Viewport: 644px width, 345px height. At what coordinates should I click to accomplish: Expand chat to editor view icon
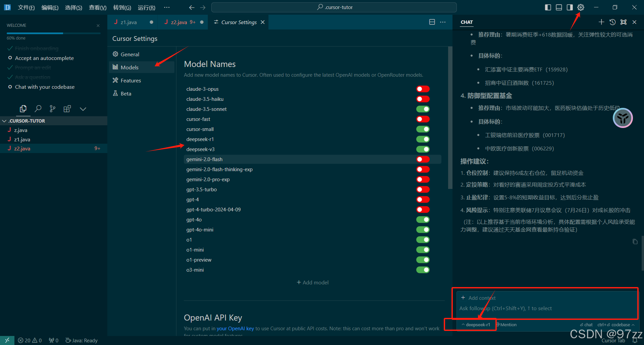624,22
